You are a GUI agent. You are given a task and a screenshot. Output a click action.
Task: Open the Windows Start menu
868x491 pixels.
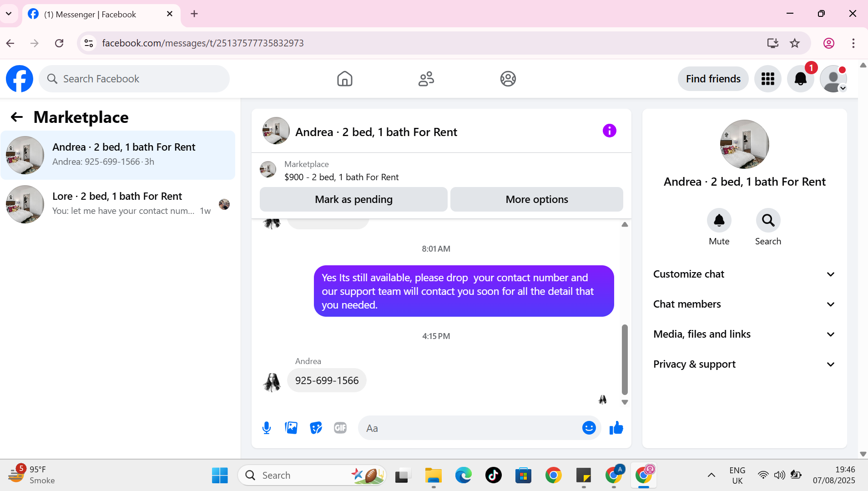(220, 476)
